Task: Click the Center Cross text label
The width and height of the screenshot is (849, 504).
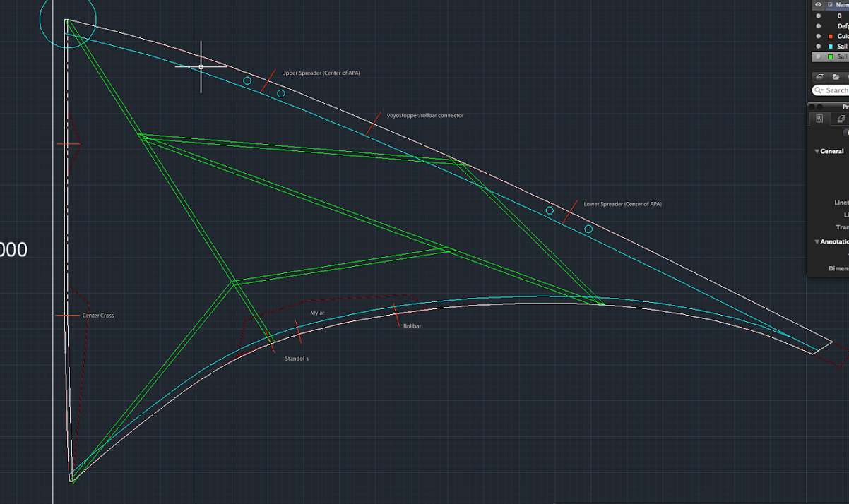Action: tap(97, 316)
